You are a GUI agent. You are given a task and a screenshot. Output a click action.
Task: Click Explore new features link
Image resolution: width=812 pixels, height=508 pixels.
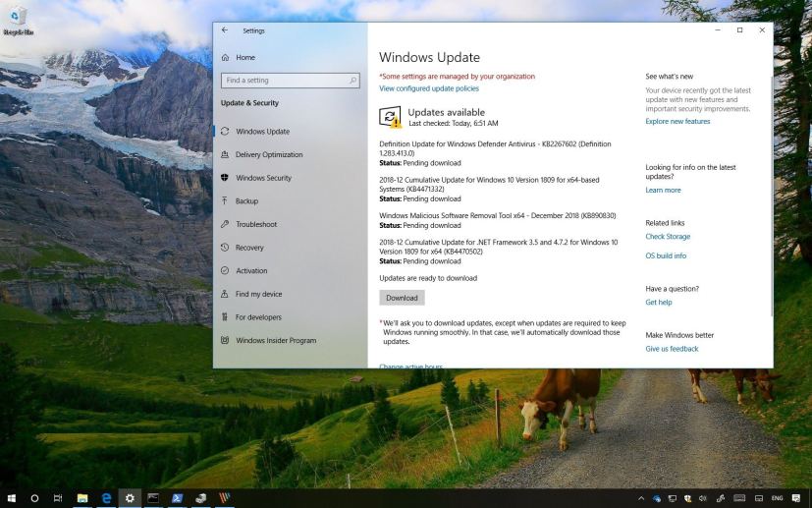677,121
